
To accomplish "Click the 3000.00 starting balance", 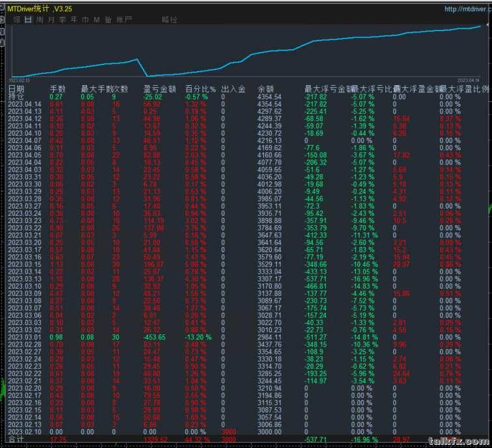I will [x=270, y=432].
